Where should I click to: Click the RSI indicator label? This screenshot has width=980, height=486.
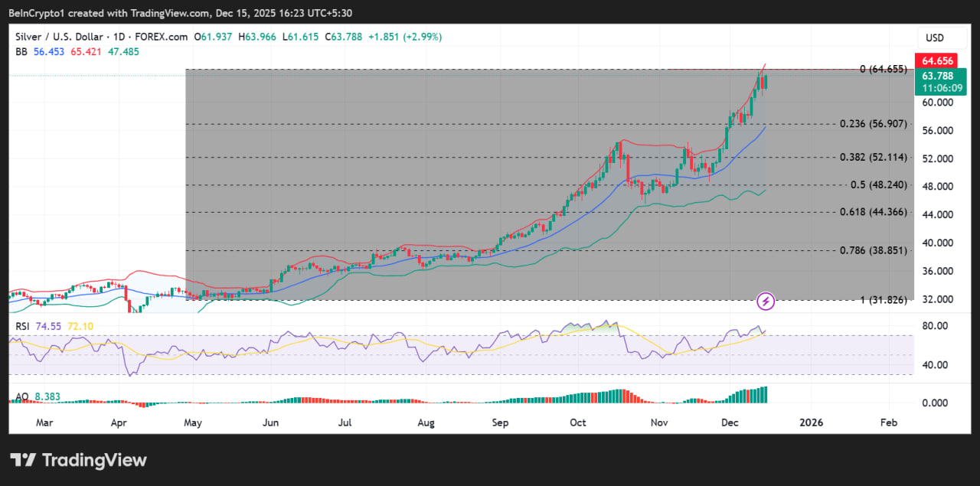click(23, 327)
